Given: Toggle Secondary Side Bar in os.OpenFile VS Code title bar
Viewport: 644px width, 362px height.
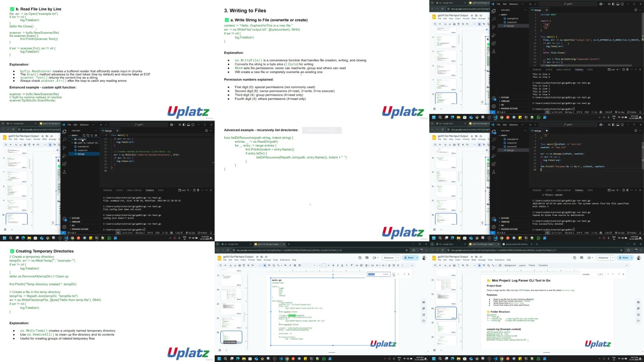Looking at the screenshot, I should pos(622,4).
